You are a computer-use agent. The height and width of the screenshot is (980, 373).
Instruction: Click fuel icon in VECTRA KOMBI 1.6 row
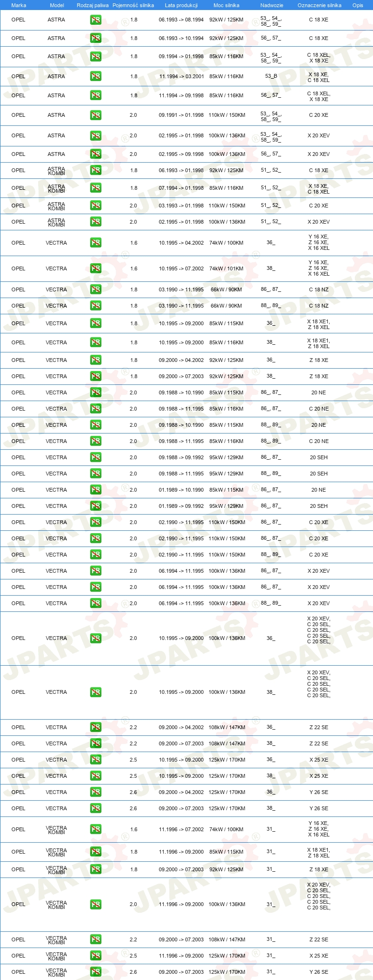[x=95, y=829]
